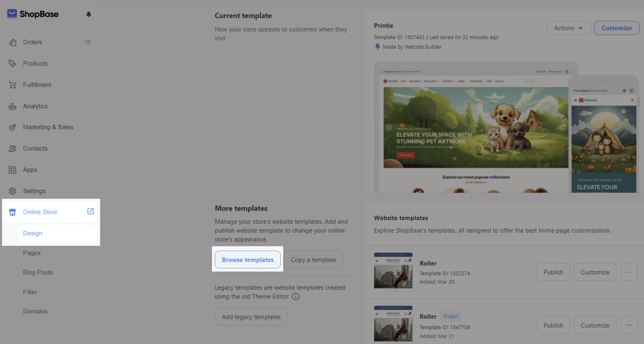Click the 'Current template' heading
644x344 pixels.
click(x=243, y=16)
